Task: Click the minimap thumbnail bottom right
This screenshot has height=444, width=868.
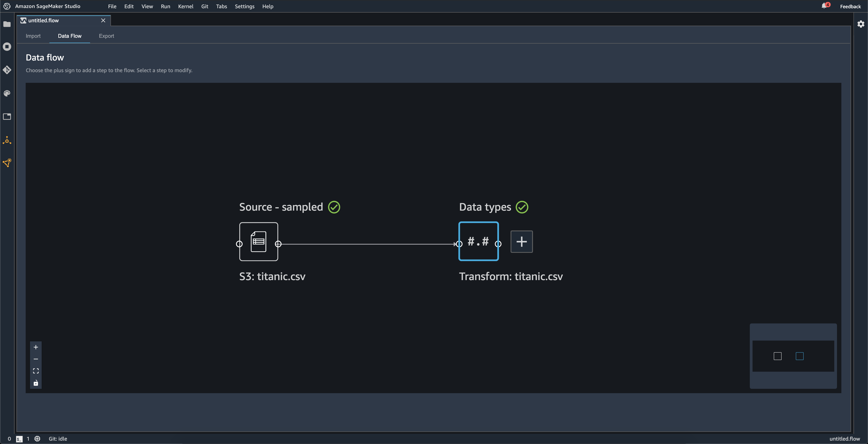Action: (x=793, y=356)
